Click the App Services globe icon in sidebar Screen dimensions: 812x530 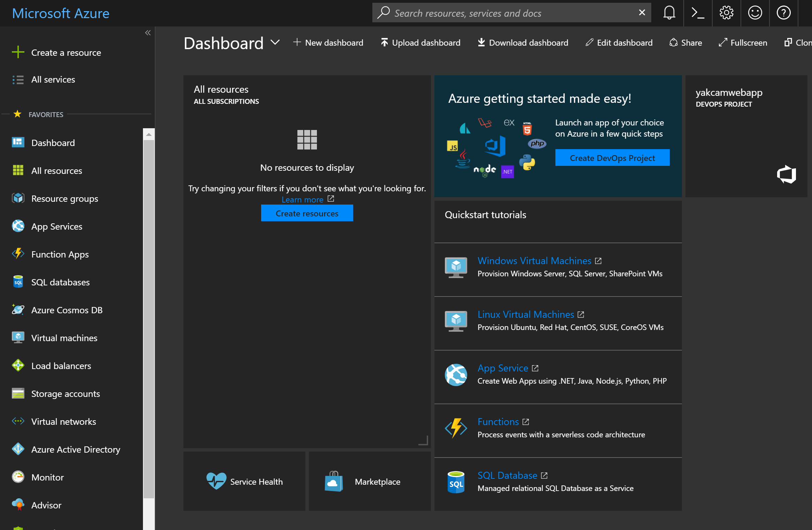(18, 226)
